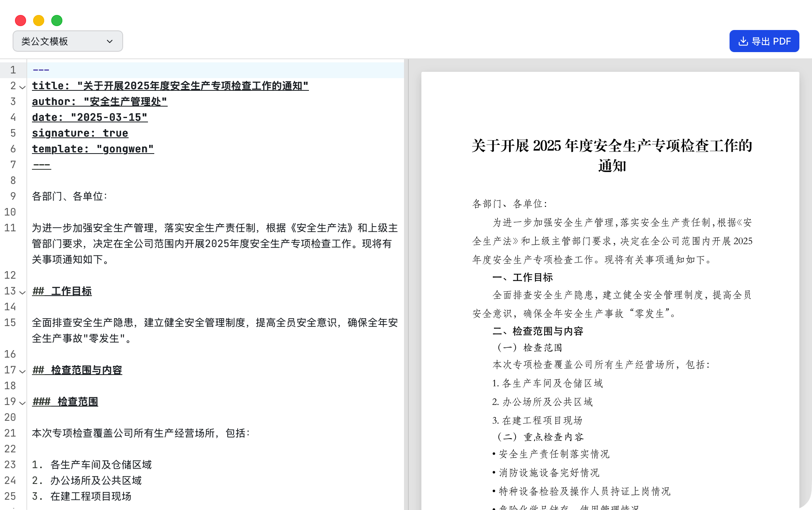Place cursor in the date value "2025-03-15"
This screenshot has width=812, height=510.
tap(109, 117)
